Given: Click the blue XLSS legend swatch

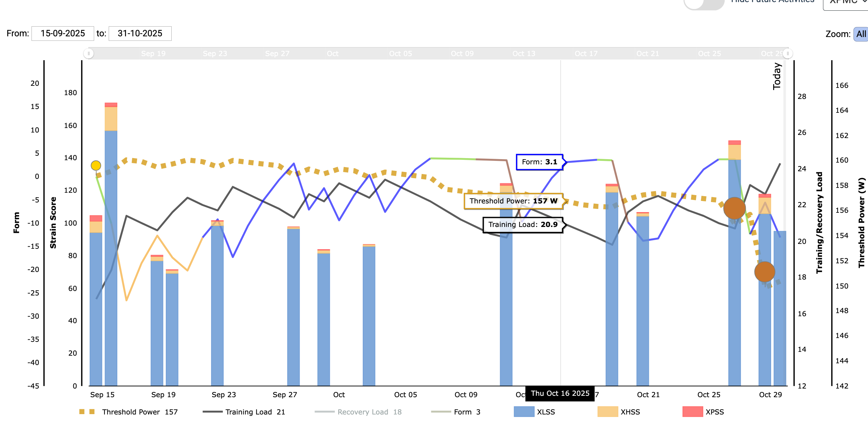Looking at the screenshot, I should (524, 412).
